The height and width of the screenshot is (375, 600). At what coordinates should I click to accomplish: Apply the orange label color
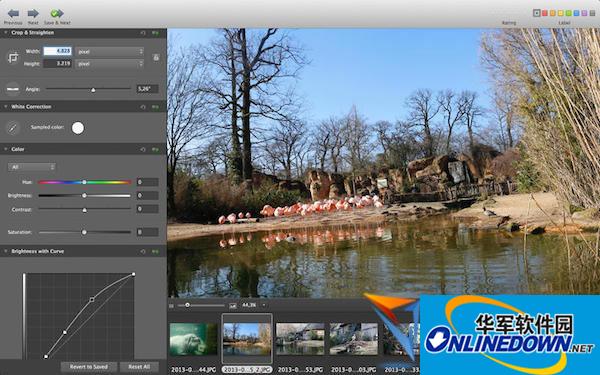[553, 13]
